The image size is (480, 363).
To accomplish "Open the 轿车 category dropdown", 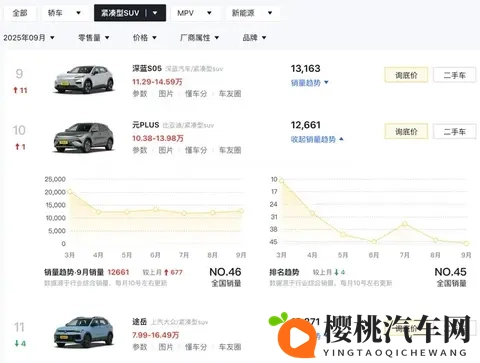I will coord(64,13).
